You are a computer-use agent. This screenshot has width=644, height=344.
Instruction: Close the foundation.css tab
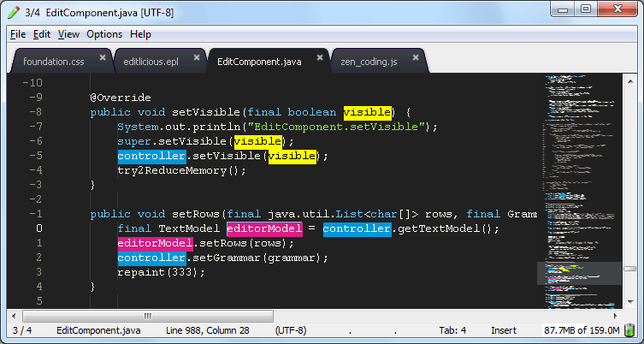(103, 58)
